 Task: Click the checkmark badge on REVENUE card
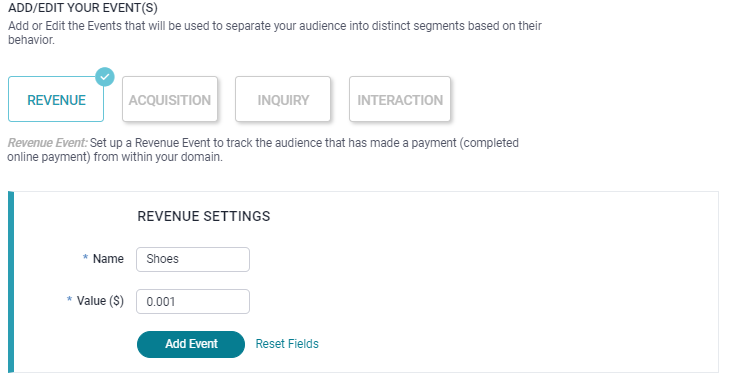(105, 77)
